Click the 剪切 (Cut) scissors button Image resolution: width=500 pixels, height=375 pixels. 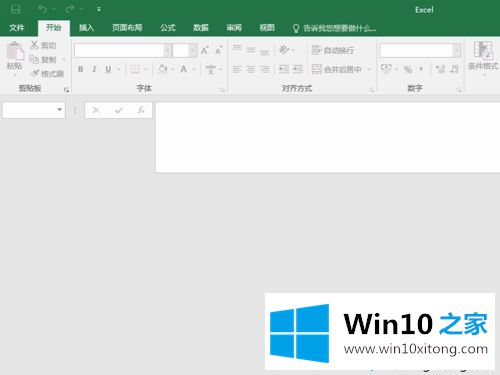pyautogui.click(x=43, y=45)
